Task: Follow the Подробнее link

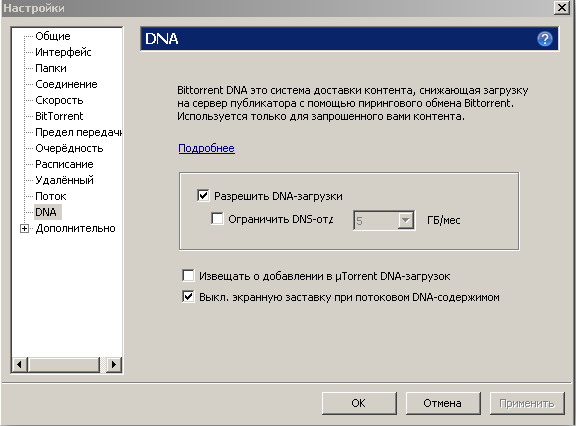Action: [206, 148]
